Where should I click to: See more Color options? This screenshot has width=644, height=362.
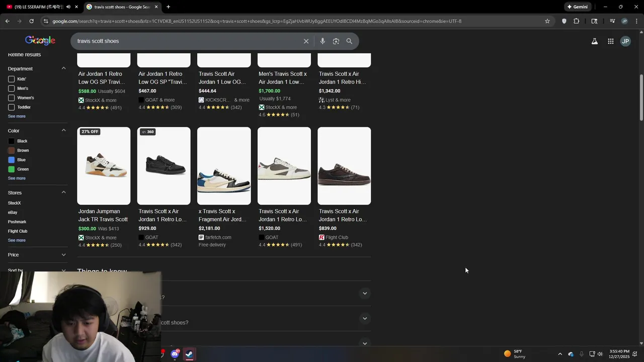(17, 178)
